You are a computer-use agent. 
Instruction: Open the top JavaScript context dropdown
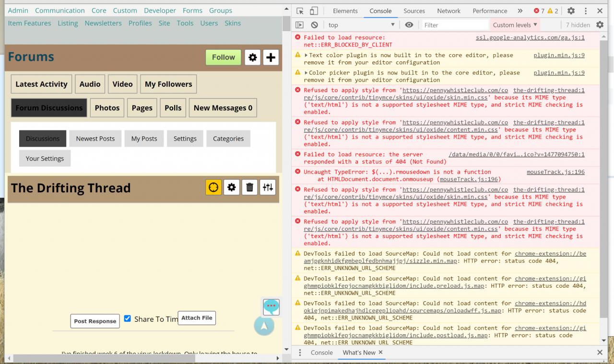[x=361, y=25]
